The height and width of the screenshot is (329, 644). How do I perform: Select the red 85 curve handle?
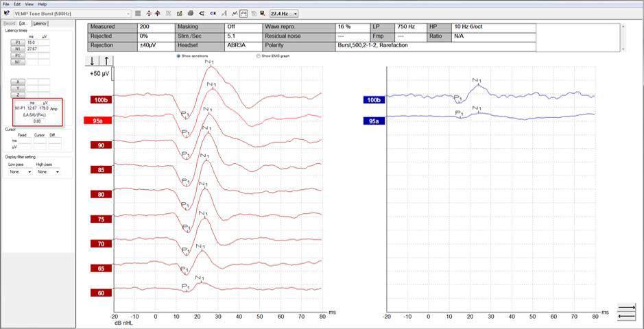tap(102, 169)
